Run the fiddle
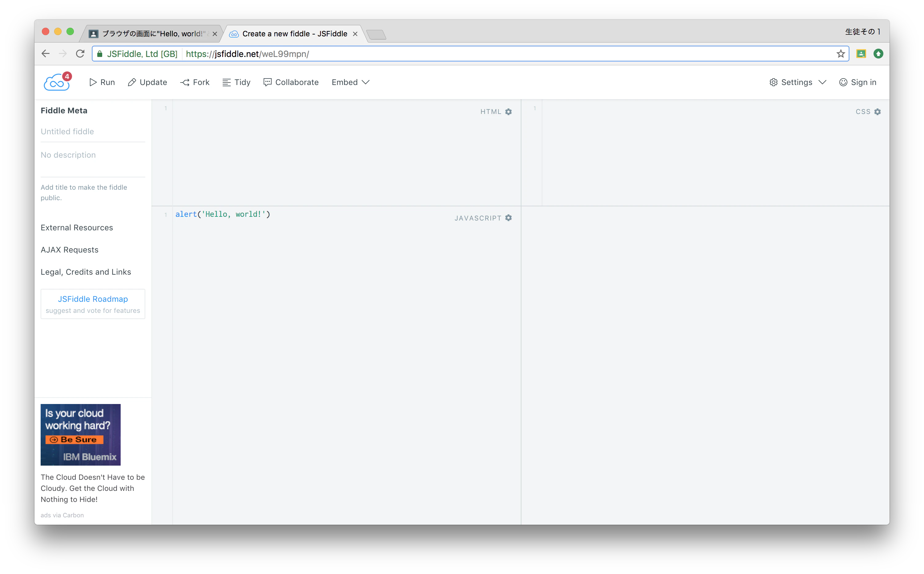Image resolution: width=924 pixels, height=574 pixels. tap(102, 83)
